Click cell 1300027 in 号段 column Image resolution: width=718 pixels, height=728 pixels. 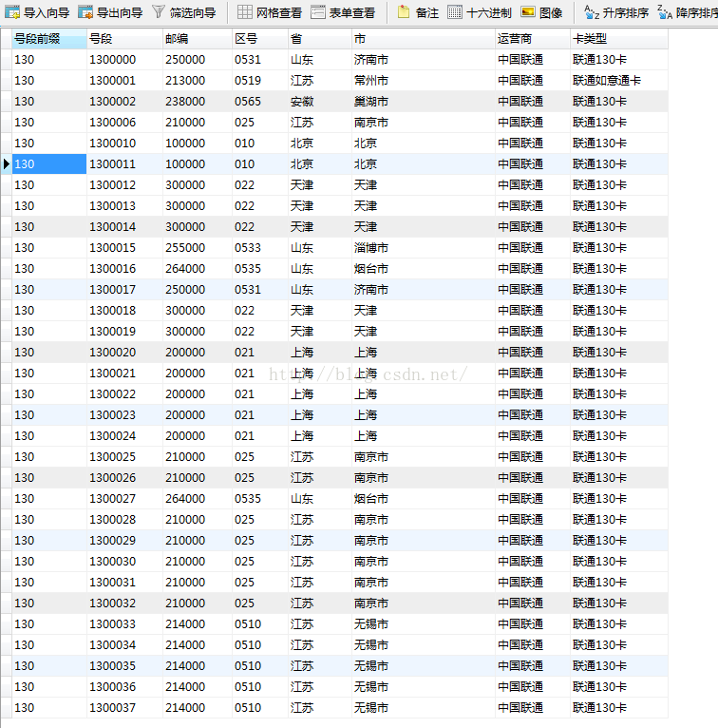pos(124,498)
